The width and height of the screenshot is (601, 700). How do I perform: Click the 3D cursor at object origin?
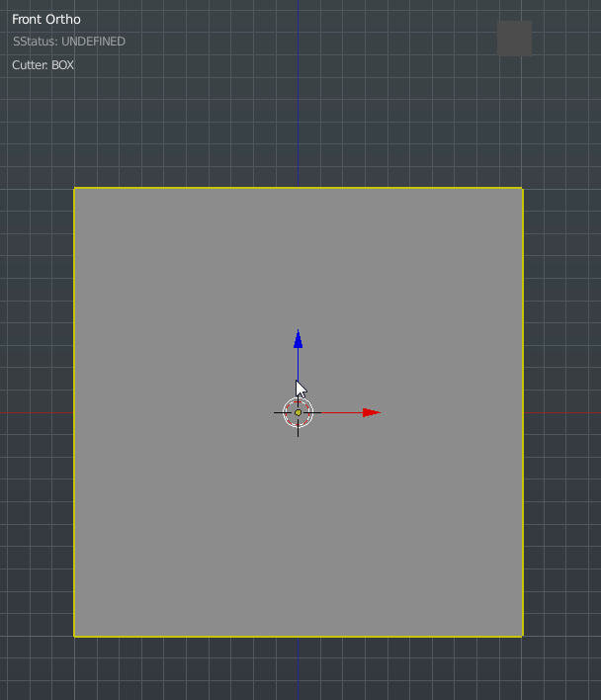coord(299,412)
